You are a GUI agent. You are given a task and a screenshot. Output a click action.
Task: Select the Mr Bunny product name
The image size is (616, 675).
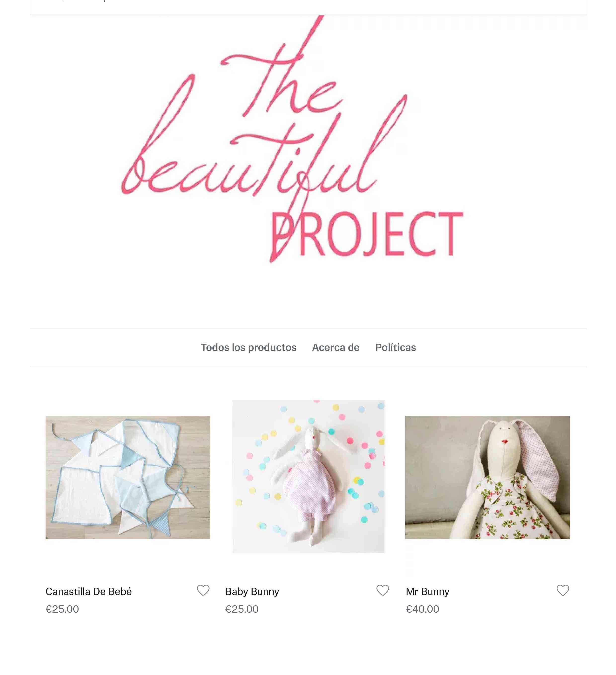(x=427, y=592)
